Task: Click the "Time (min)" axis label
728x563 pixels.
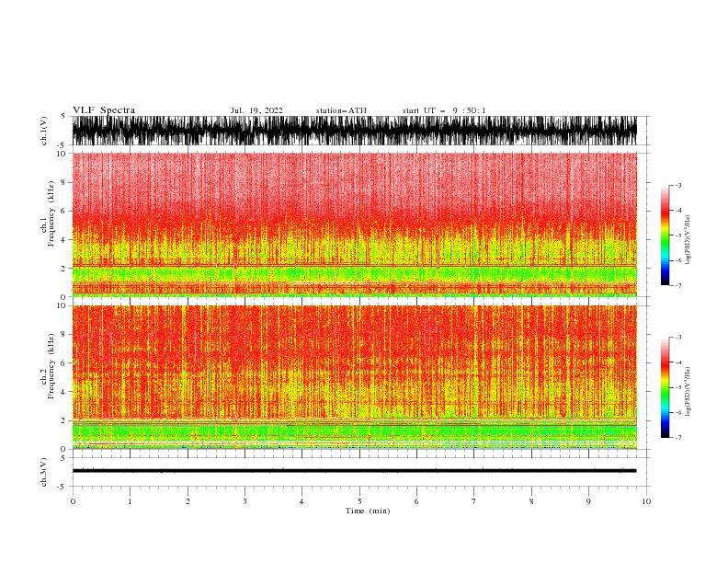Action: (368, 511)
